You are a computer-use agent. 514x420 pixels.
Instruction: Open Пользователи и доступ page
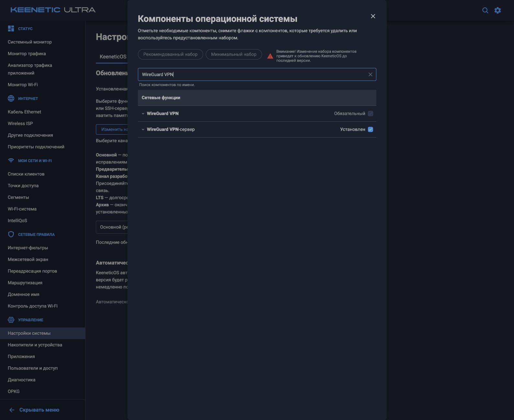click(33, 368)
